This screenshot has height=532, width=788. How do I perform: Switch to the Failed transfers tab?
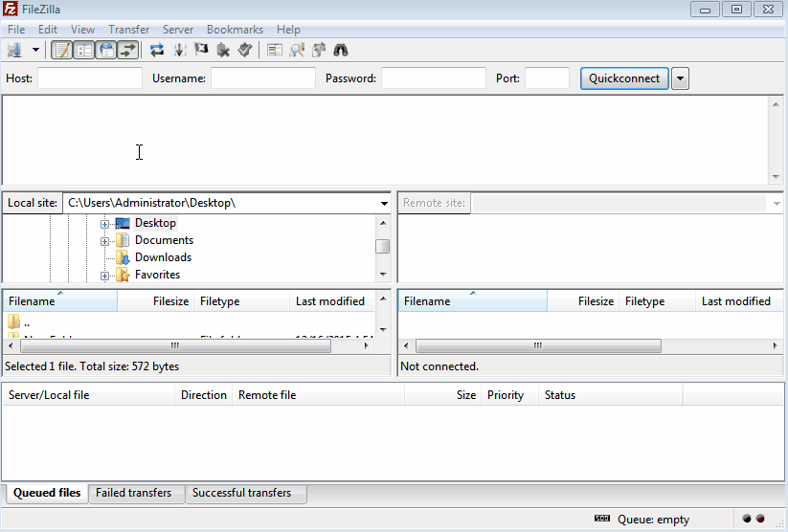[134, 493]
